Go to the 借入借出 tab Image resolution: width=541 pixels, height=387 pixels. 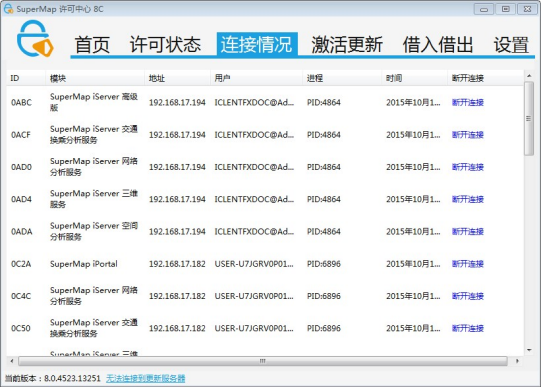[x=438, y=45]
